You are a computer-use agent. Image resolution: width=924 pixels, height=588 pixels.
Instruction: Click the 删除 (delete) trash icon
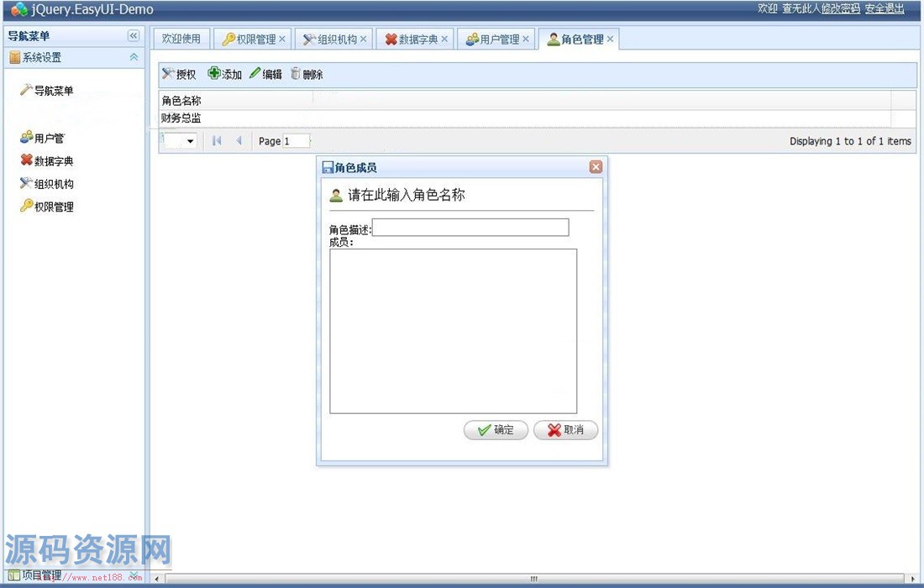tap(296, 74)
